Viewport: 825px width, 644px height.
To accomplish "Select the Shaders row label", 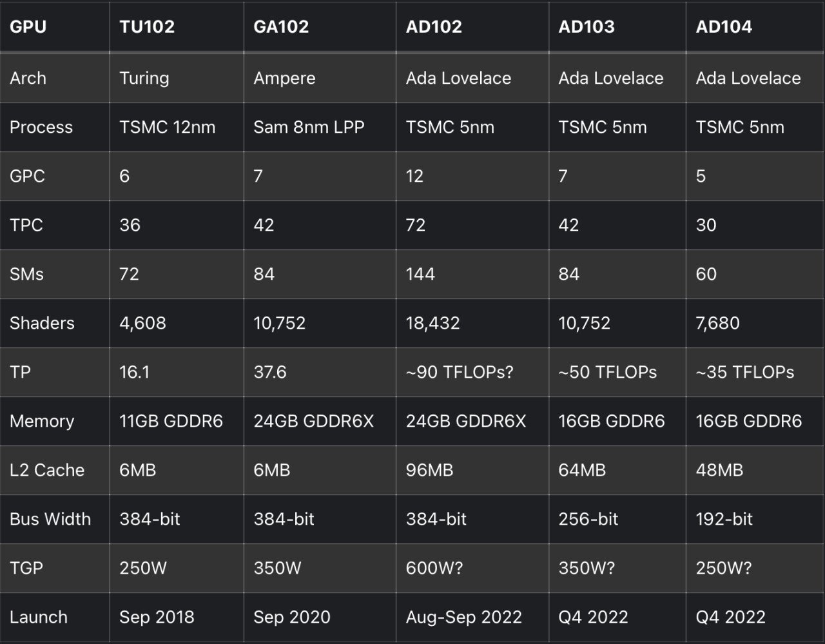I will 42,323.
